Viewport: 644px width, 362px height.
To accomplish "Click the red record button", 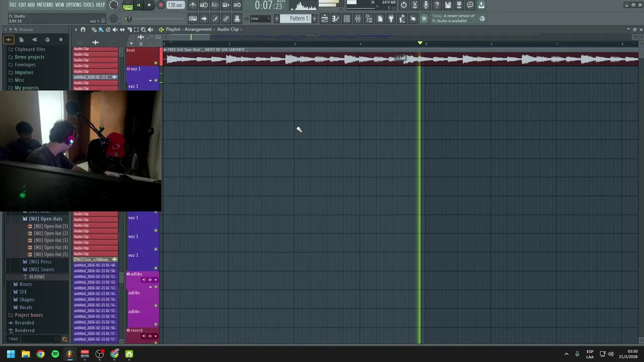I will [160, 6].
